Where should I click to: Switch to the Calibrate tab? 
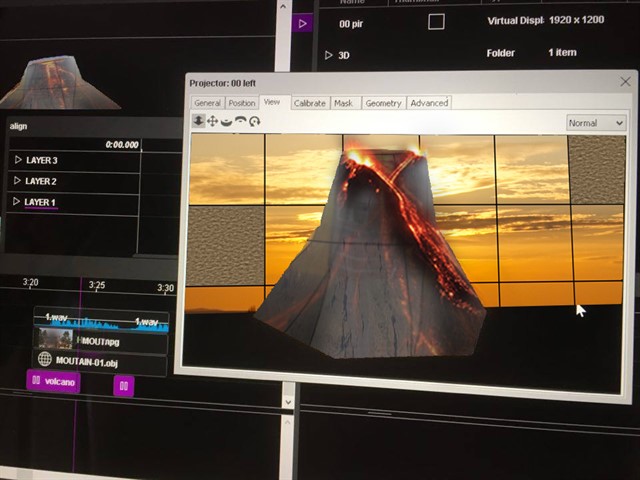[309, 103]
